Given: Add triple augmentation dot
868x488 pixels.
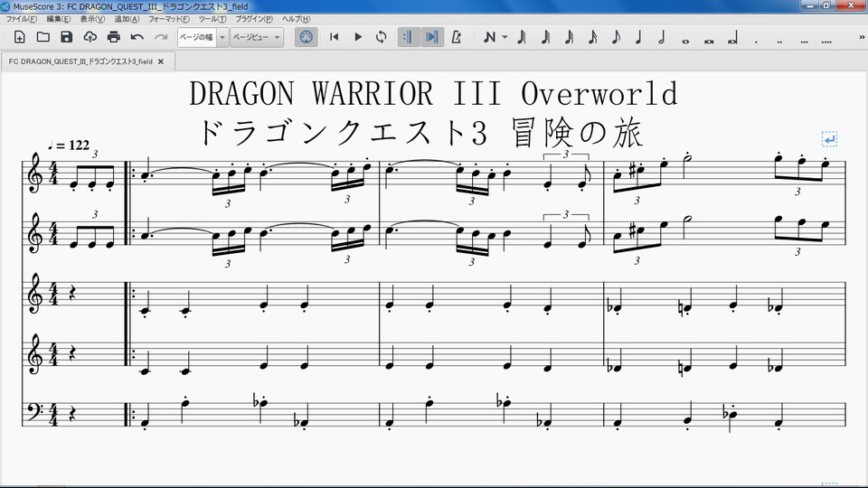Looking at the screenshot, I should 804,41.
